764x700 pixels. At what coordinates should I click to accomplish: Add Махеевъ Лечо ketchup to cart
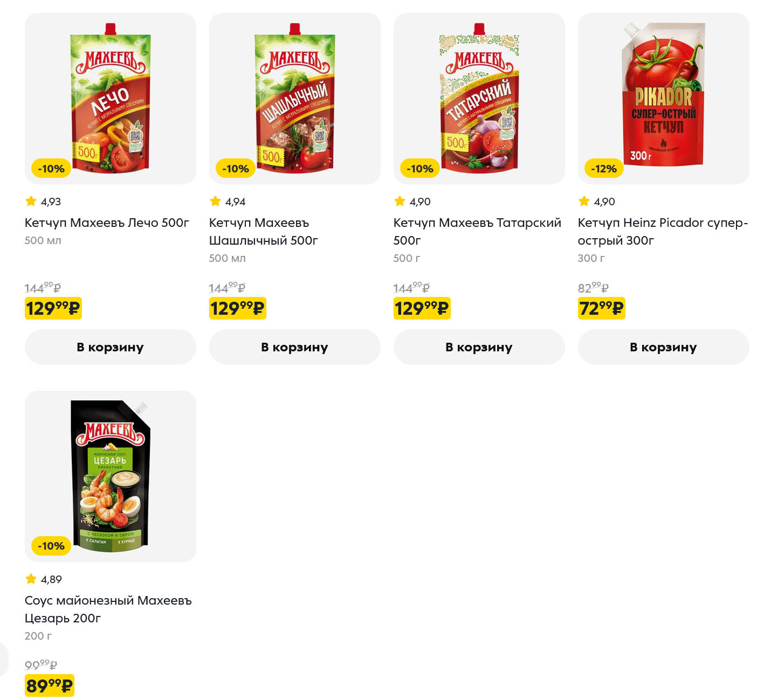point(111,347)
